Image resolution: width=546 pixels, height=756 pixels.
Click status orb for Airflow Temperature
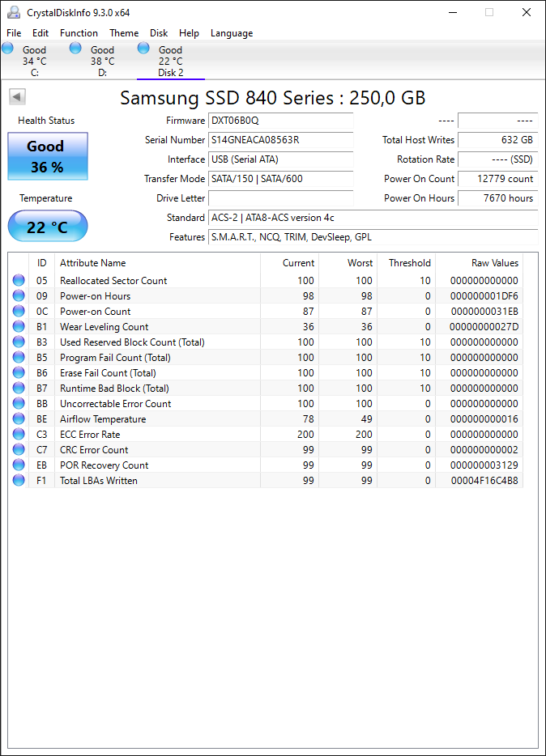coord(19,419)
